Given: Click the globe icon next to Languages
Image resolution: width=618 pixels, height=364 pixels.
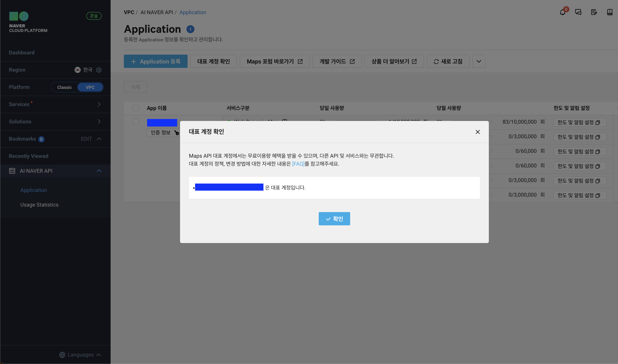Looking at the screenshot, I should coord(62,355).
